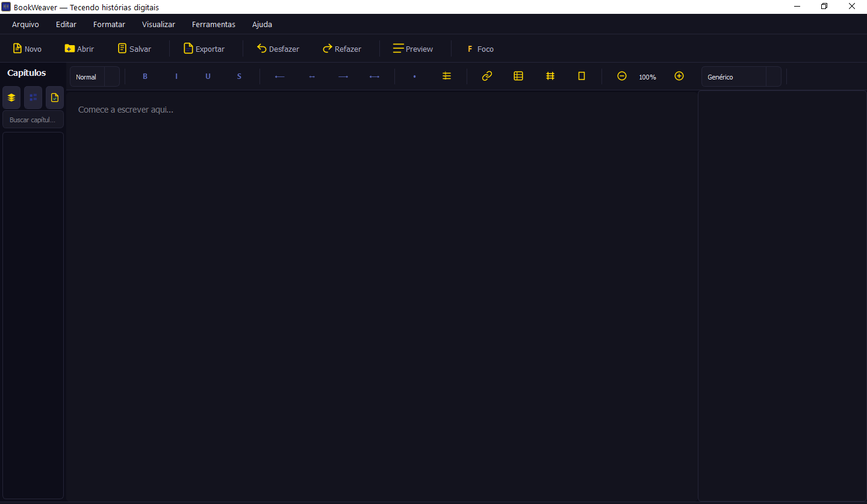Align text right with right-arrow icon
867x504 pixels.
pos(343,76)
